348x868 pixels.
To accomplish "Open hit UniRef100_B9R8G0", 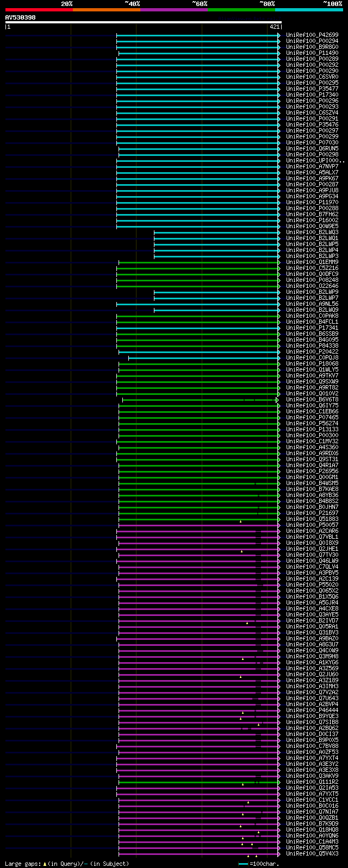I will 312,47.
